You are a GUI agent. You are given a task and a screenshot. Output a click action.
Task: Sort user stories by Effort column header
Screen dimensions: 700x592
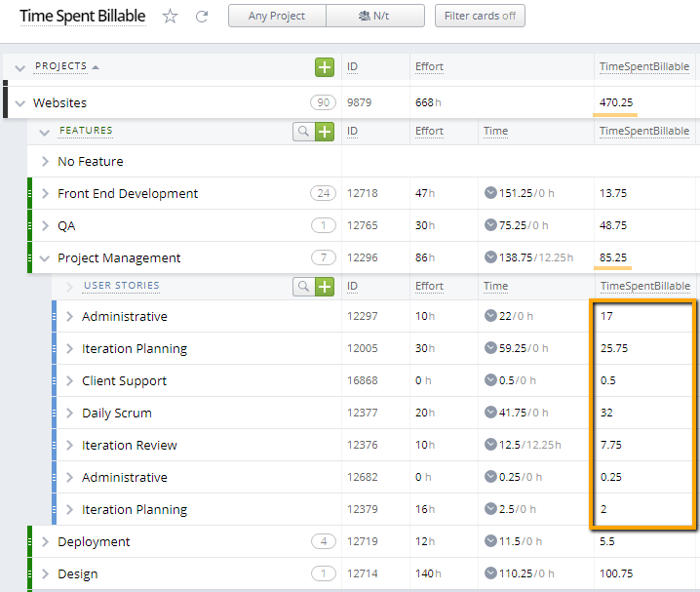click(x=429, y=286)
